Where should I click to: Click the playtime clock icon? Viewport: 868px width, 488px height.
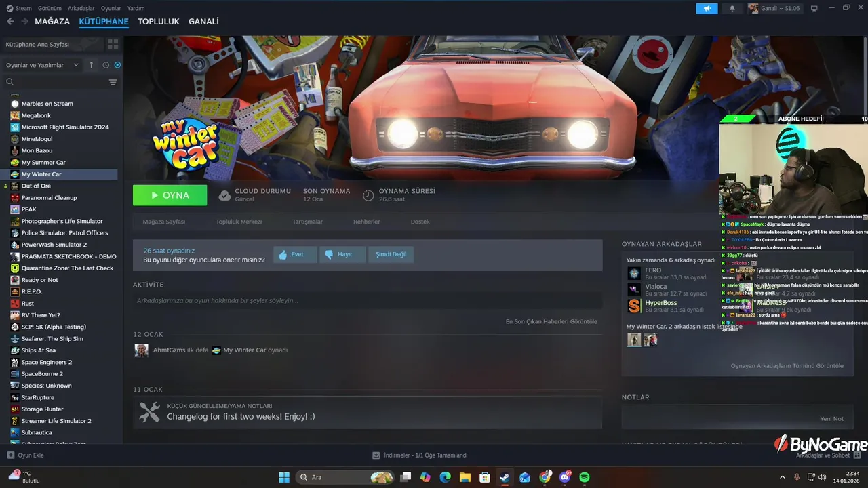click(368, 195)
